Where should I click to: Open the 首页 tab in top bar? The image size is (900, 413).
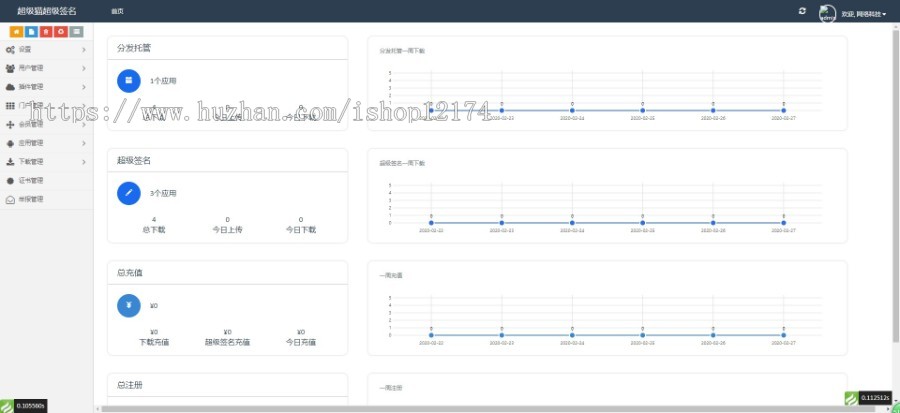tap(117, 11)
